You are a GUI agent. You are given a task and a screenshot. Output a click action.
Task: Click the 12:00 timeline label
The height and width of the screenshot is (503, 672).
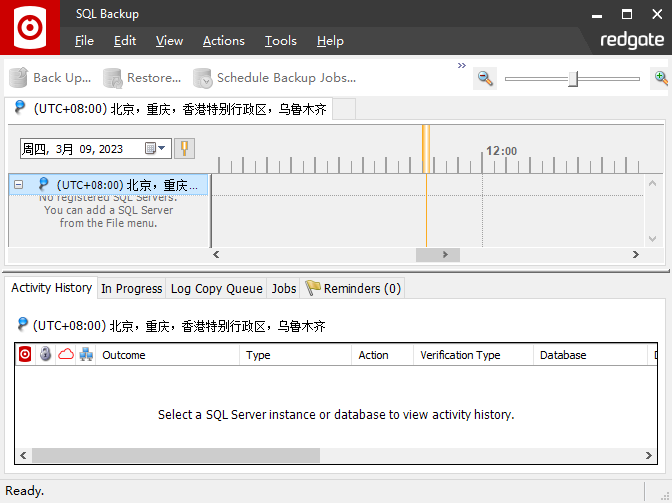pyautogui.click(x=501, y=151)
